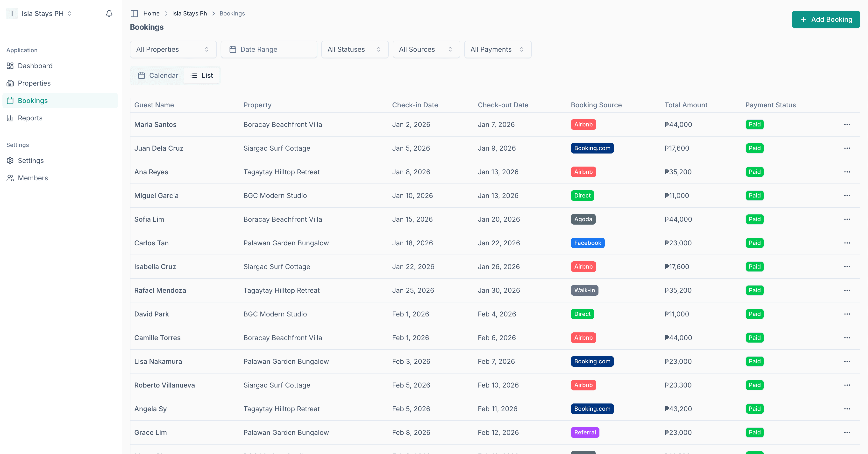Image resolution: width=868 pixels, height=454 pixels.
Task: Click the Members icon under Settings
Action: 10,178
